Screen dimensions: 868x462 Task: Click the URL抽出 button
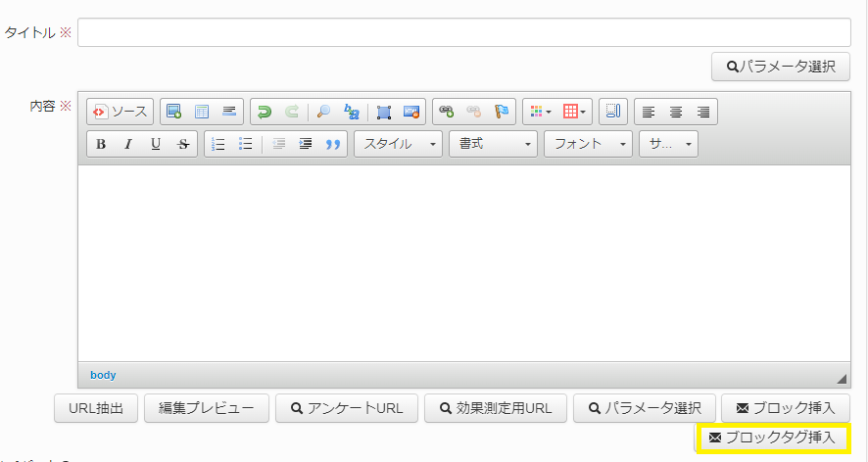[x=95, y=408]
